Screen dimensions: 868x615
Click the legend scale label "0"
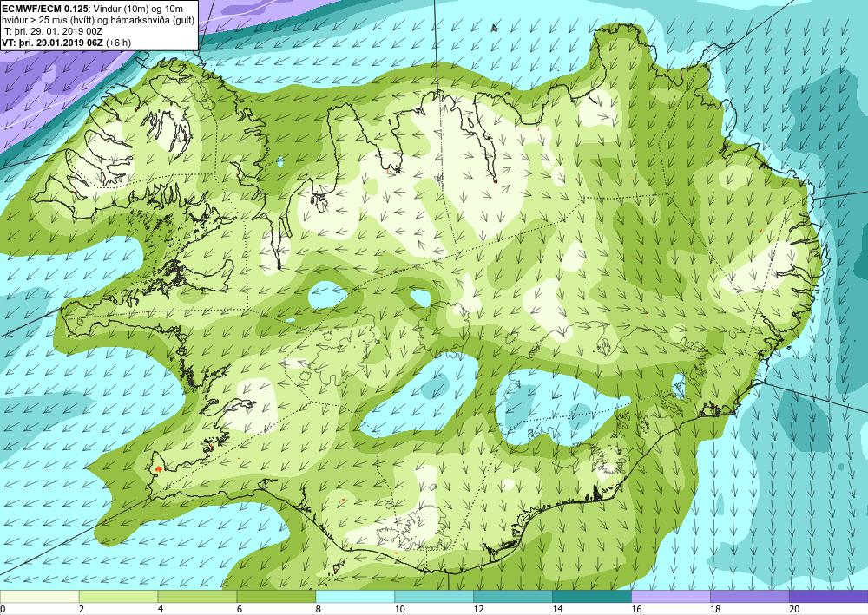coord(3,610)
